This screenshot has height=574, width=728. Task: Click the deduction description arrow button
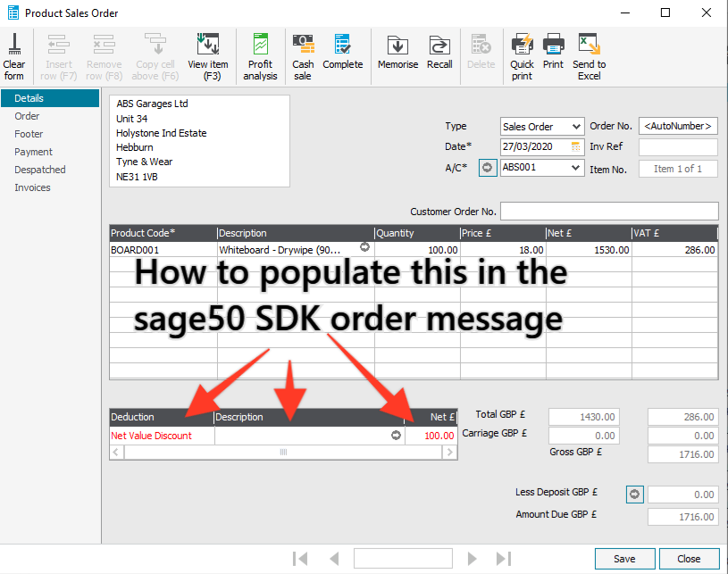[396, 436]
